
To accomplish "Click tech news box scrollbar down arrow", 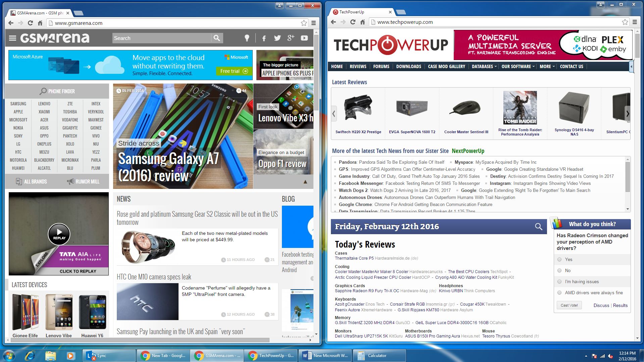I will coord(628,209).
